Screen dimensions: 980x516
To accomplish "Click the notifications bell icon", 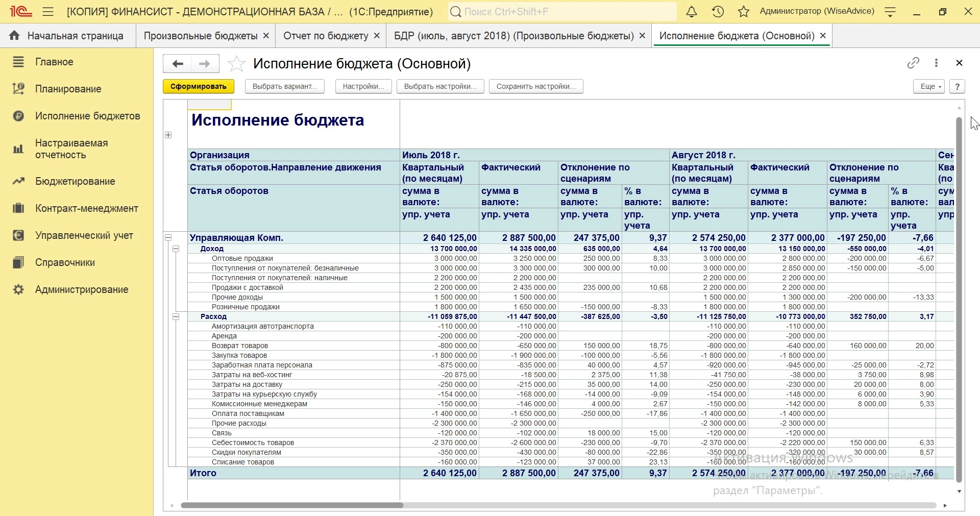I will pos(692,12).
